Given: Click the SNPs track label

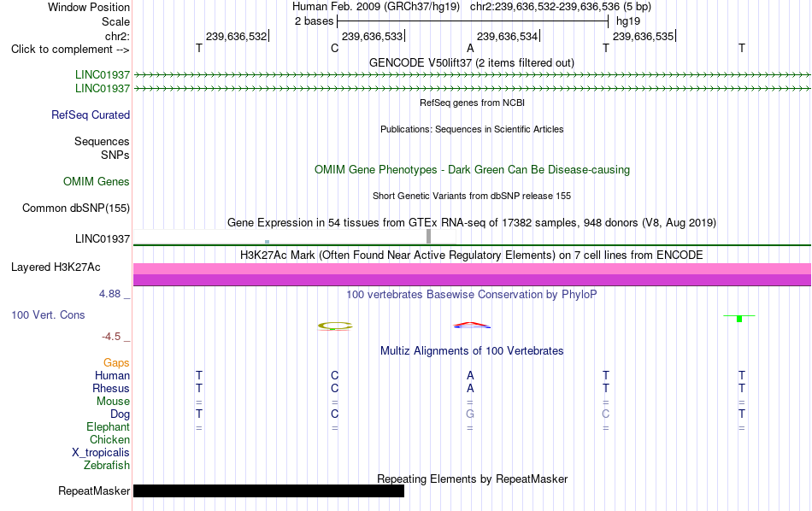Looking at the screenshot, I should tap(115, 155).
